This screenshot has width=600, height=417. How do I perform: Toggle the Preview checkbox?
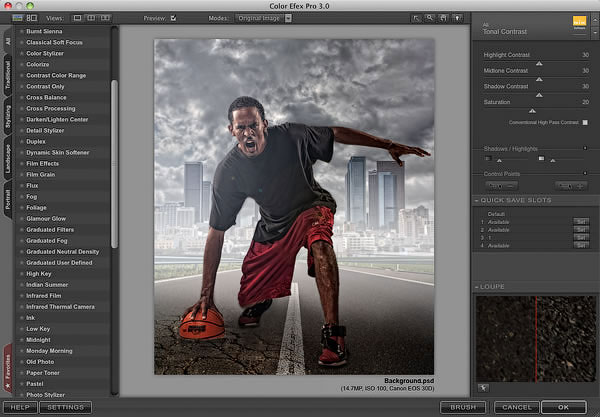[173, 18]
